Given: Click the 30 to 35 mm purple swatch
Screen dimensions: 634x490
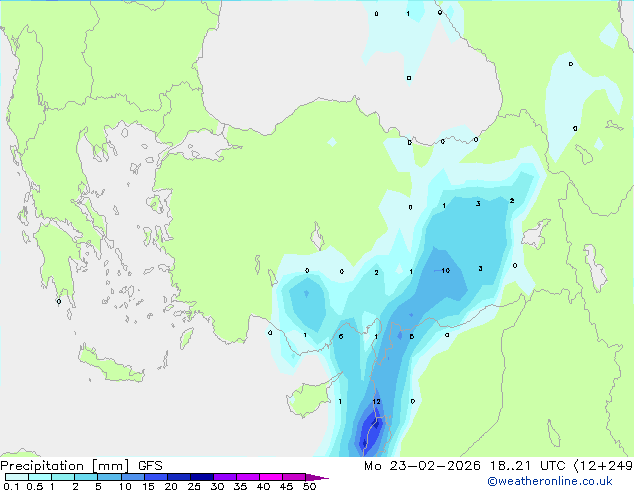Looking at the screenshot, I should (225, 477).
